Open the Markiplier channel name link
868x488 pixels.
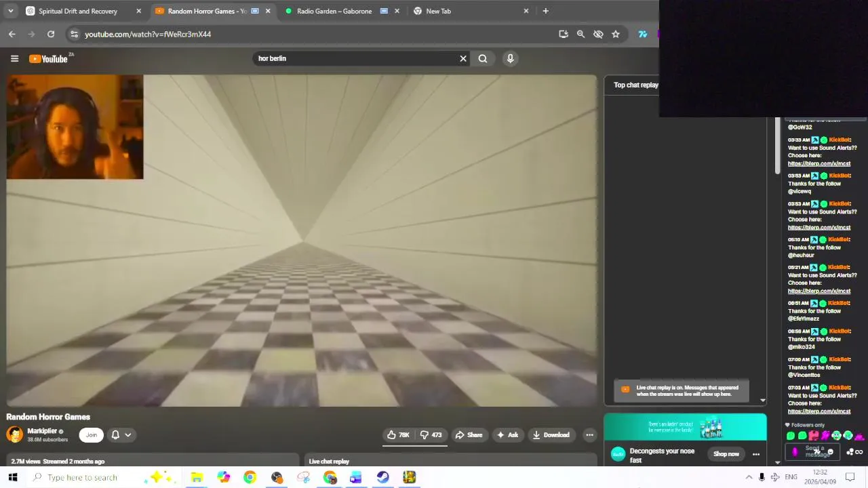(x=42, y=431)
